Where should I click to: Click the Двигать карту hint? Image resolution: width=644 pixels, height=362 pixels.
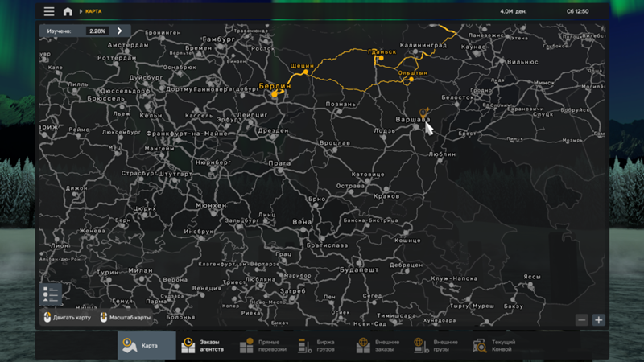68,317
